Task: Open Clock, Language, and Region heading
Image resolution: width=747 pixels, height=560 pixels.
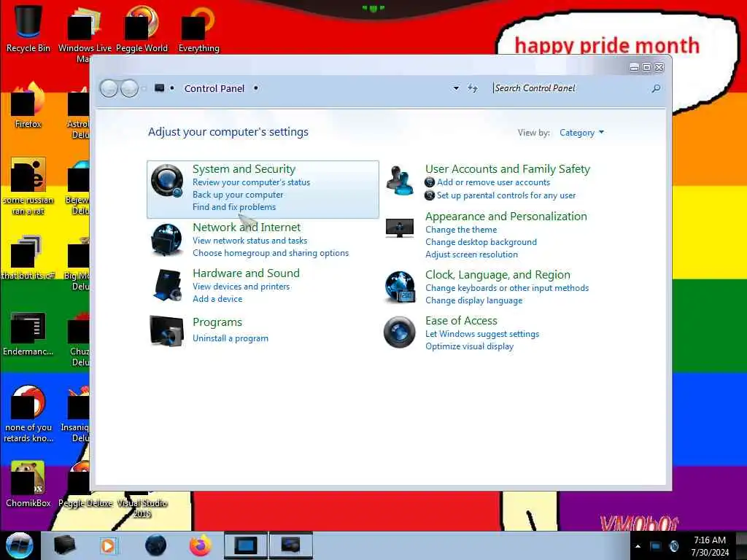Action: click(498, 275)
